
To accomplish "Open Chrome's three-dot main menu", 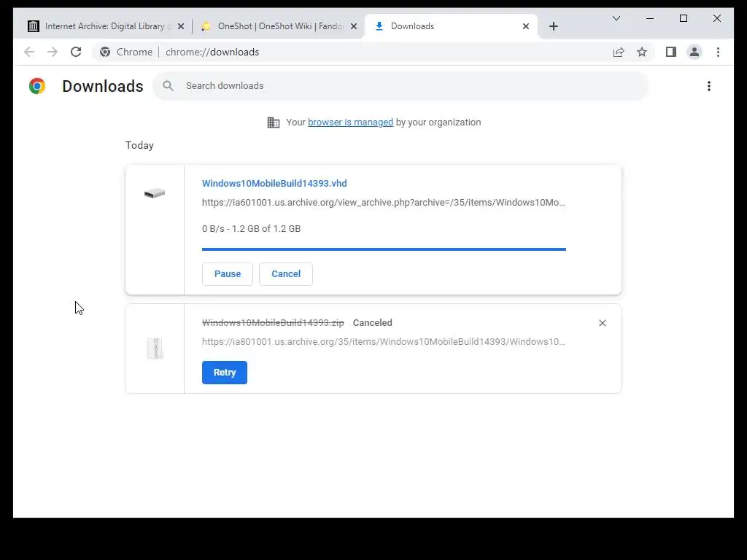I will click(x=718, y=52).
